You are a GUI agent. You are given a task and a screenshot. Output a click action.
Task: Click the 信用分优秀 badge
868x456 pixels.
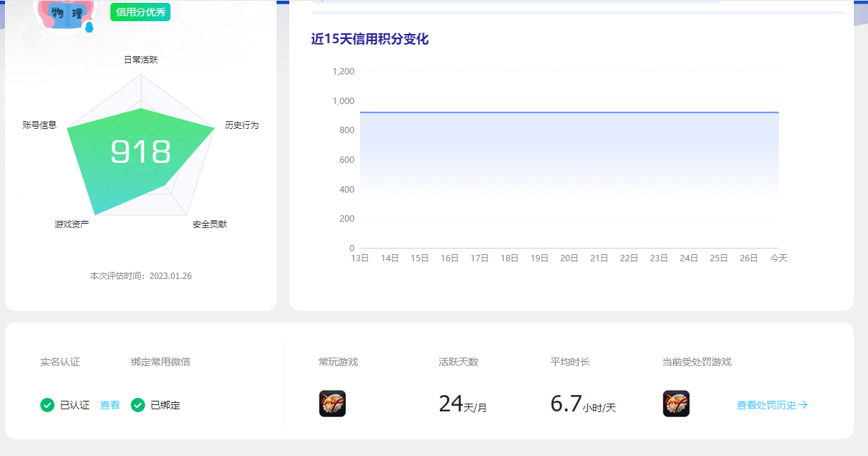(140, 12)
